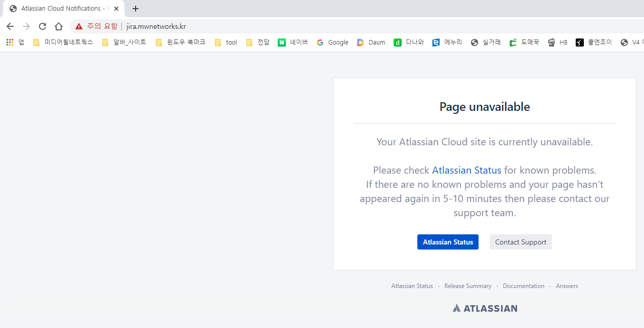Open the 윈도우 북마크 bookmark folder

tap(181, 43)
